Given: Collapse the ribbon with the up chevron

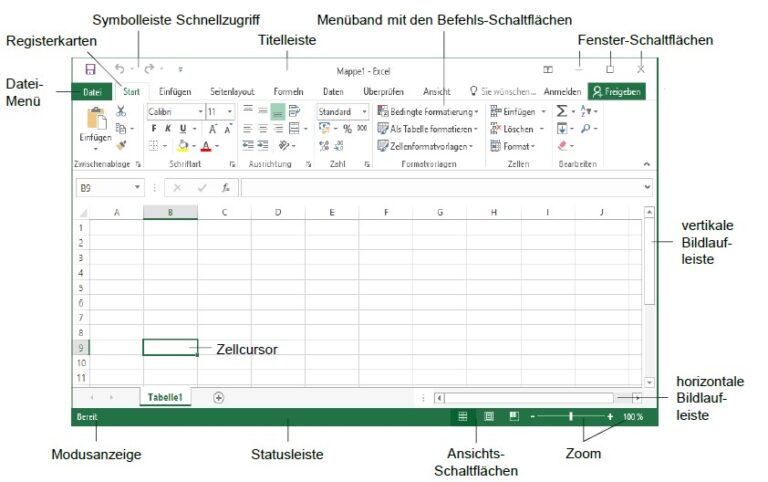Looking at the screenshot, I should pyautogui.click(x=647, y=164).
